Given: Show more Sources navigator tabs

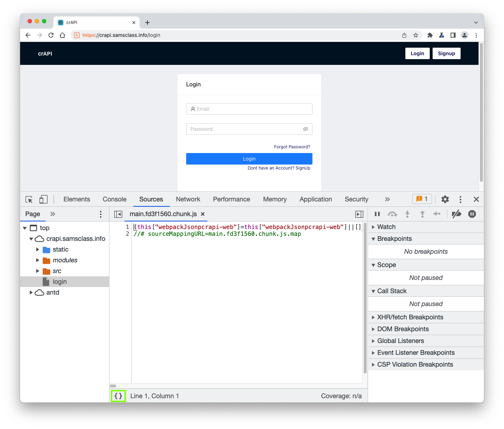Looking at the screenshot, I should point(53,214).
